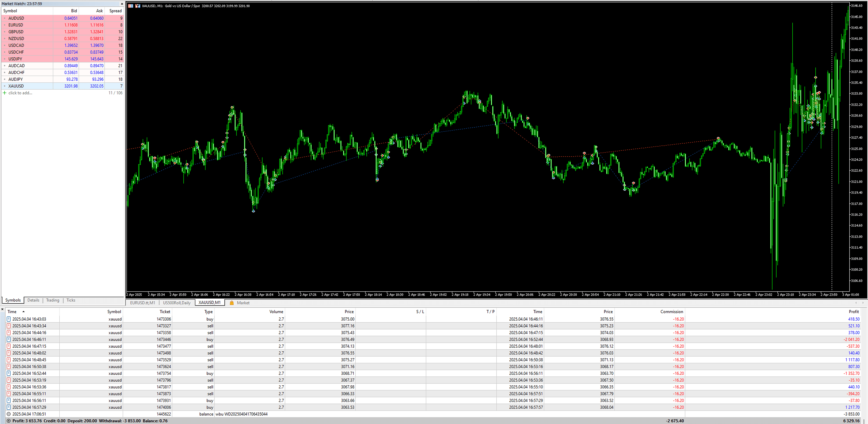
Task: Open the US500Roll,Daily chart tab
Action: [x=176, y=303]
